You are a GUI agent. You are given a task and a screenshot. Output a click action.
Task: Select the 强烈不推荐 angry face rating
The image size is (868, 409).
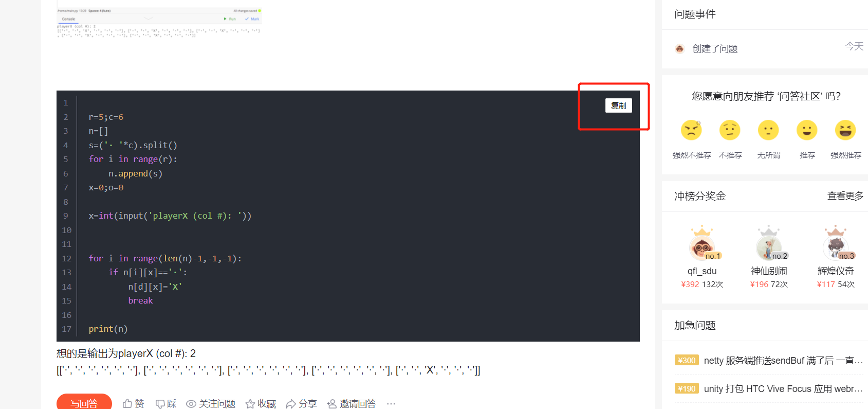coord(691,130)
